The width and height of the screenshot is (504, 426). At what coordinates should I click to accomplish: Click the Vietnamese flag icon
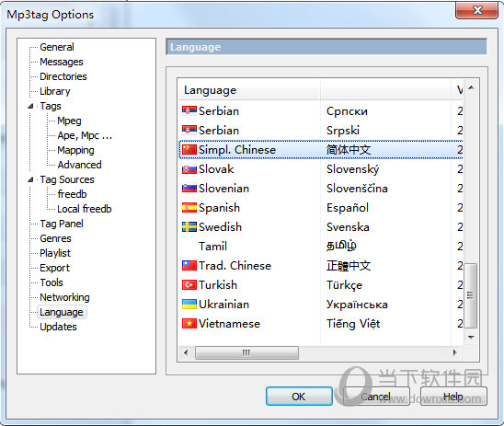point(189,324)
